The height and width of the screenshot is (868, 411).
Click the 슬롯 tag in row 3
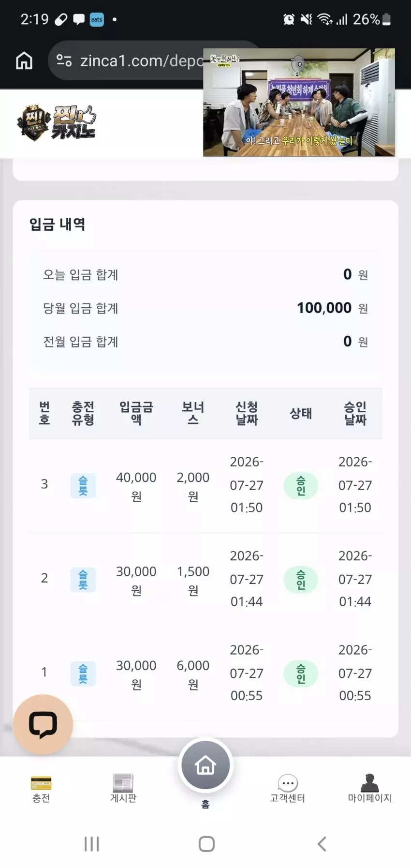[x=83, y=485]
